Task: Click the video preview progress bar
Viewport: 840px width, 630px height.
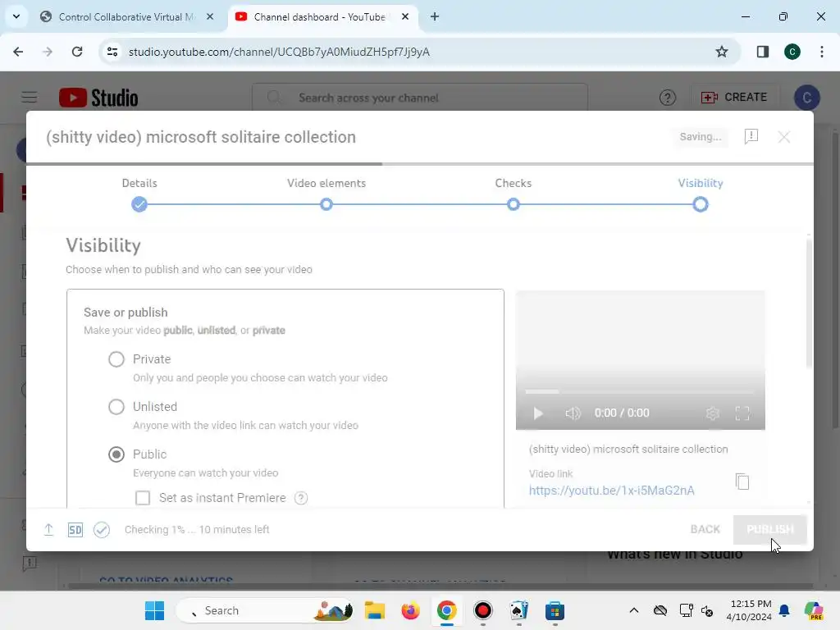Action: [x=640, y=391]
